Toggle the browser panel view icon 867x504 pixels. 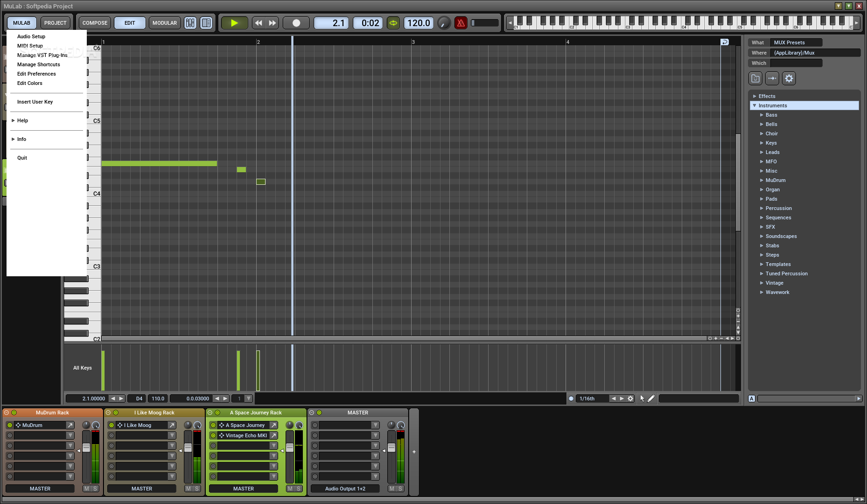[x=206, y=23]
